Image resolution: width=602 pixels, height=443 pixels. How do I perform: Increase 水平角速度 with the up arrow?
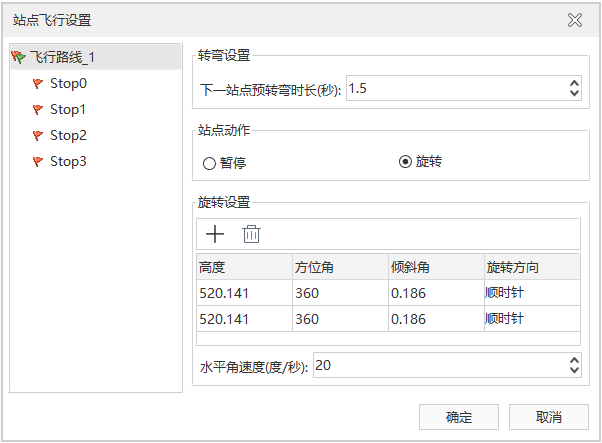pyautogui.click(x=574, y=361)
